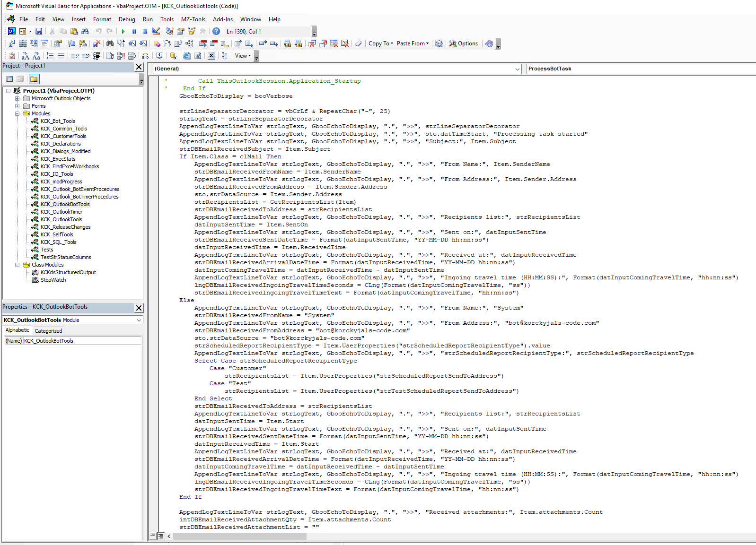Screen dimensions: 756x545
Task: Click the View Microsoft Outlook icon
Action: pos(12,31)
